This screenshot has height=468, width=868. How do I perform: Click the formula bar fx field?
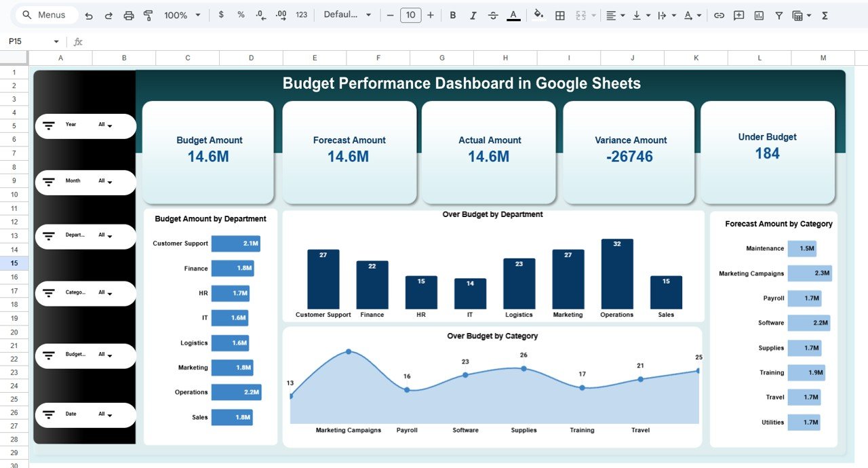tap(77, 41)
